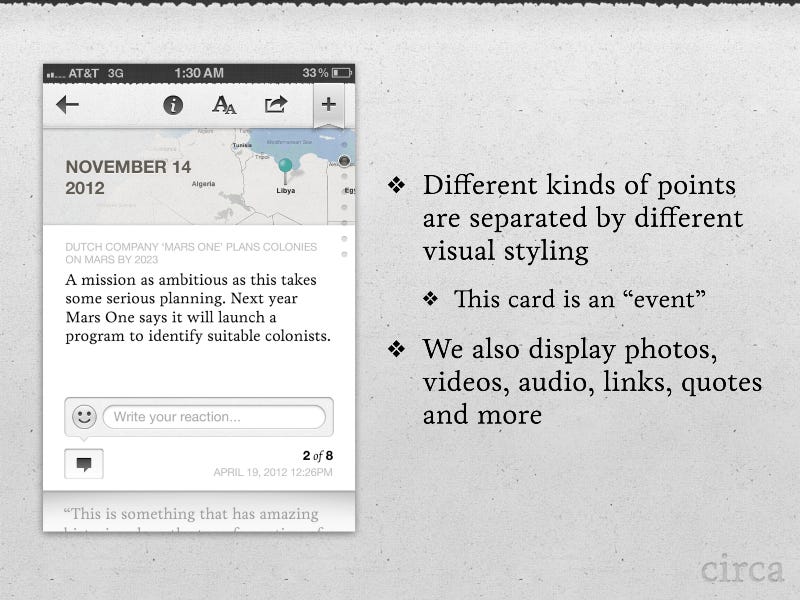Viewport: 800px width, 600px height.
Task: Open the comments speech bubble button
Action: [x=84, y=464]
